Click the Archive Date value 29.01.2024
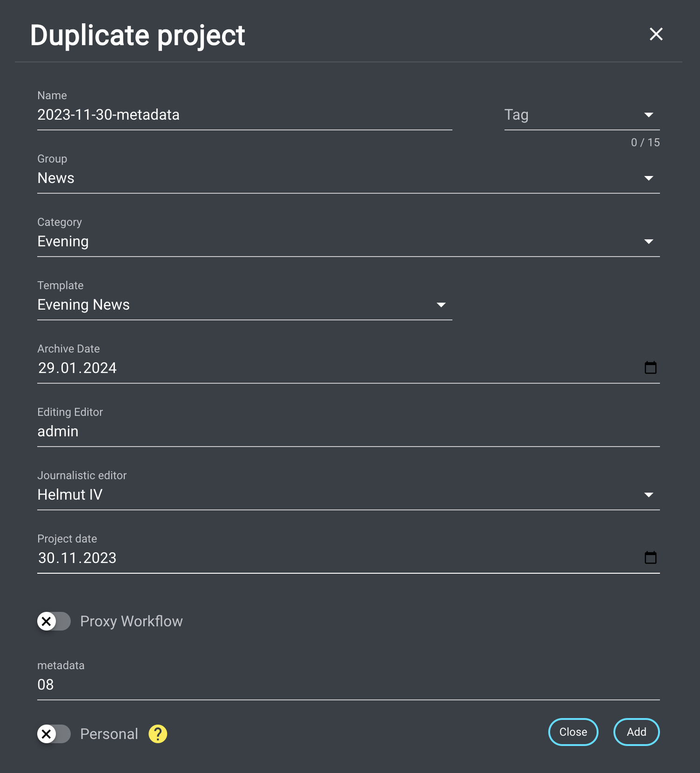This screenshot has height=773, width=700. pyautogui.click(x=78, y=368)
